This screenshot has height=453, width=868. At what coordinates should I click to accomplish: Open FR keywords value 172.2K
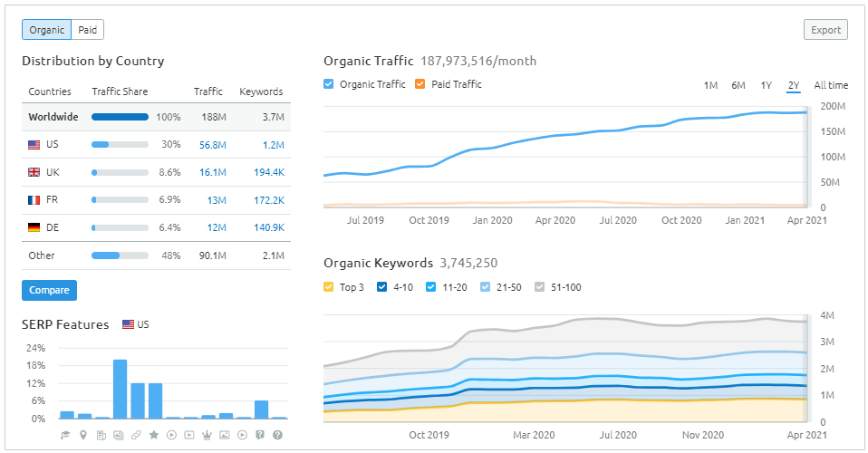point(269,200)
